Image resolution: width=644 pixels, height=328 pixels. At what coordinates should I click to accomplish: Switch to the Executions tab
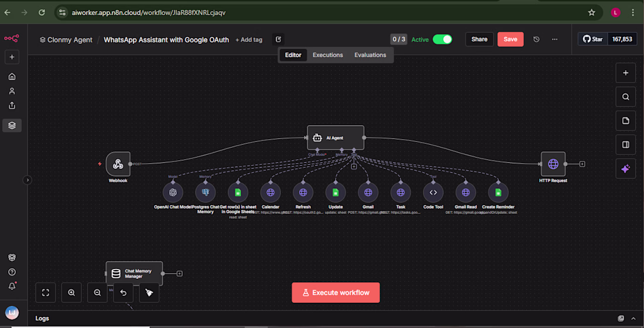pyautogui.click(x=328, y=55)
